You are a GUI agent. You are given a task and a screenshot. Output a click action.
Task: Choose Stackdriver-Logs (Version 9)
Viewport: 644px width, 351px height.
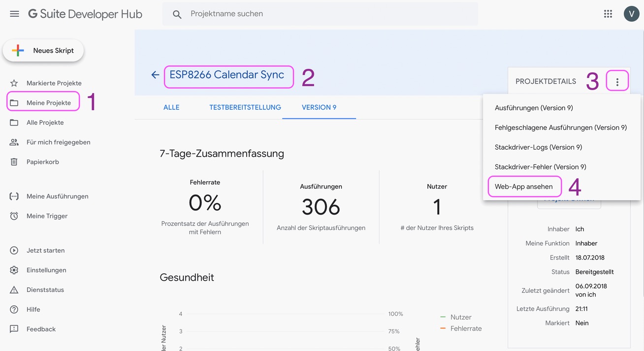coord(538,147)
